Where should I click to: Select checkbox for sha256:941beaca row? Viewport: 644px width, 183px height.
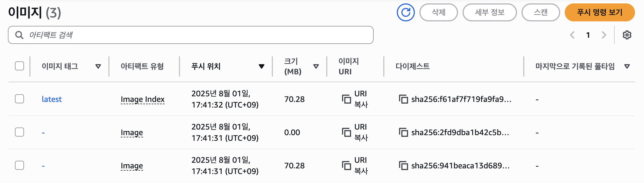coord(19,165)
